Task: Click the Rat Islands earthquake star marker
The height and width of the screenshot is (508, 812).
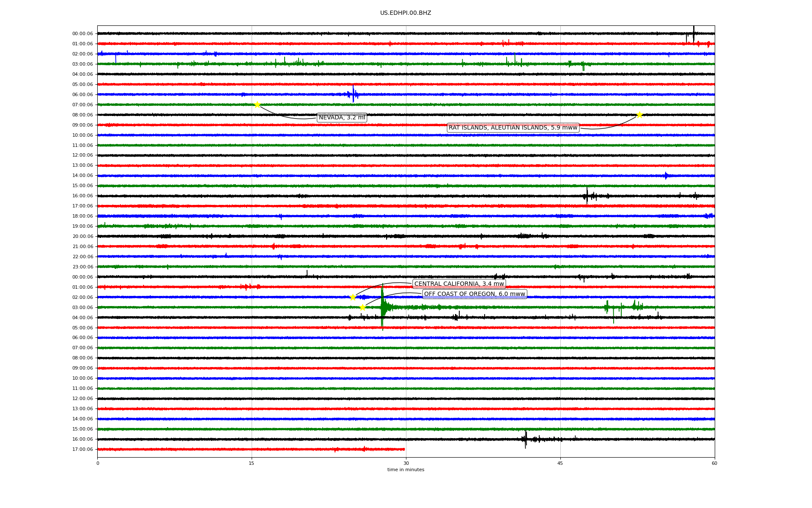Action: (639, 115)
